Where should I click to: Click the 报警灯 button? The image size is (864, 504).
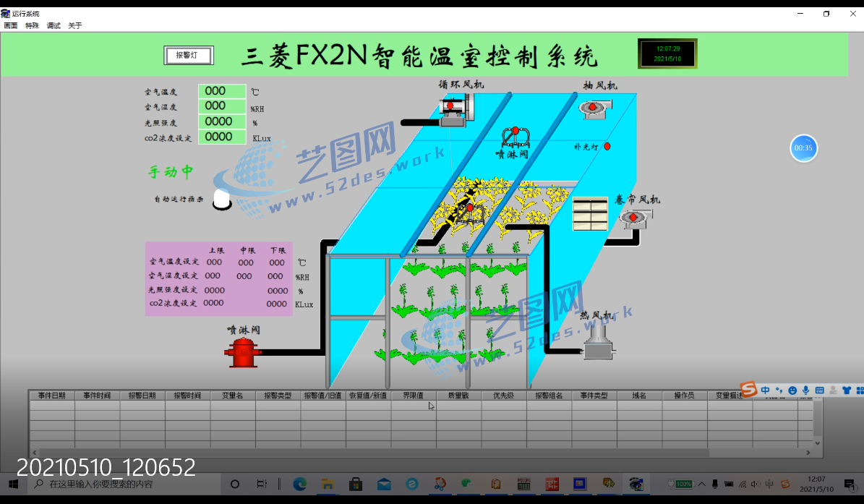pos(189,55)
